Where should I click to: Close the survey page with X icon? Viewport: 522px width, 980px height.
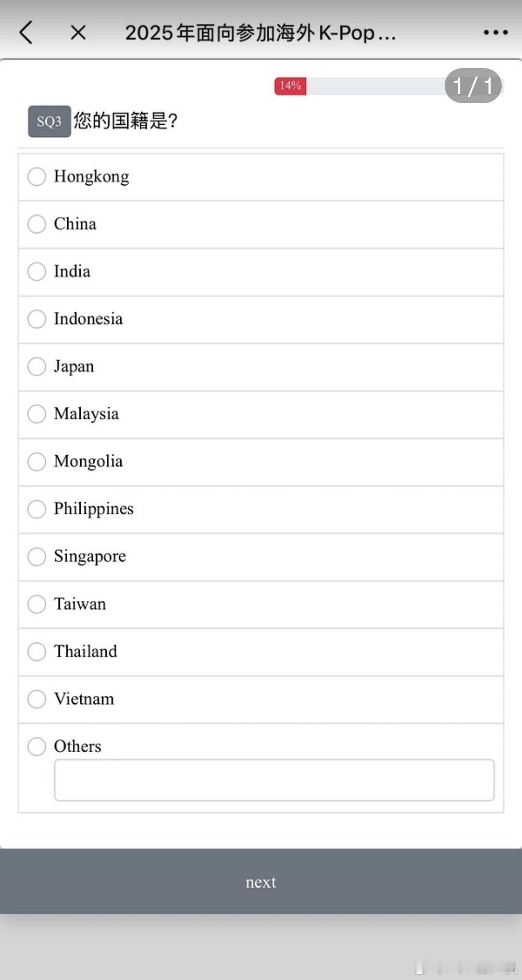pos(78,33)
